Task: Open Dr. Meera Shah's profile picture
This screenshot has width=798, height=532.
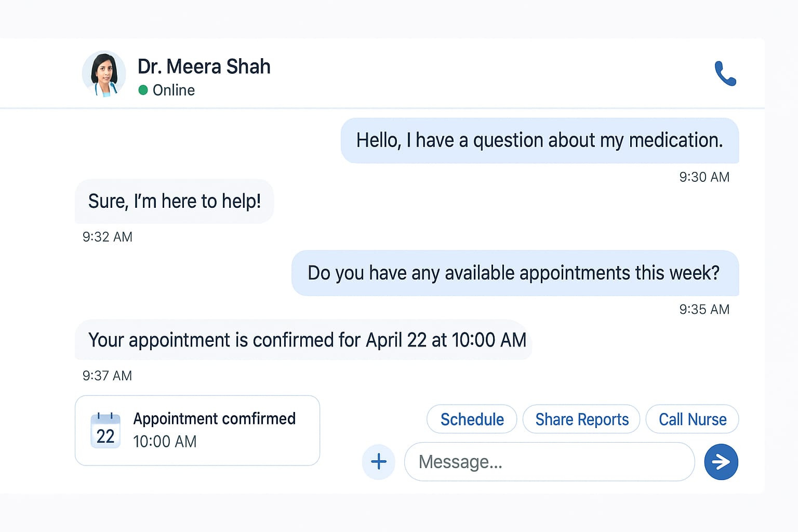Action: (x=104, y=74)
